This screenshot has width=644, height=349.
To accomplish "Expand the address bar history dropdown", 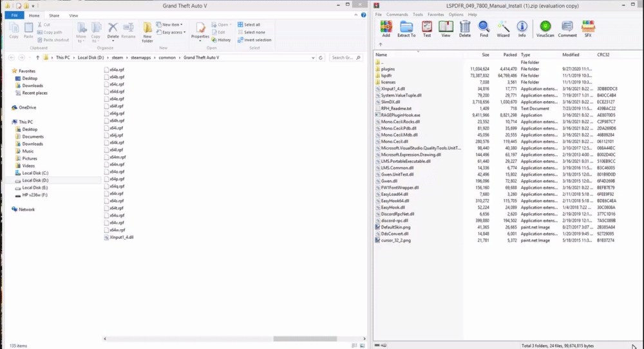I will point(313,58).
